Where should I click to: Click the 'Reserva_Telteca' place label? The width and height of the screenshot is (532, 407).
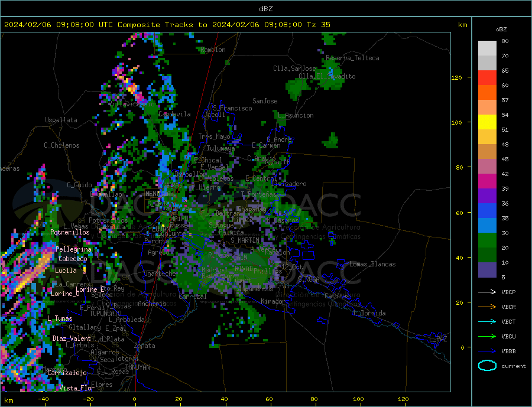pos(352,58)
